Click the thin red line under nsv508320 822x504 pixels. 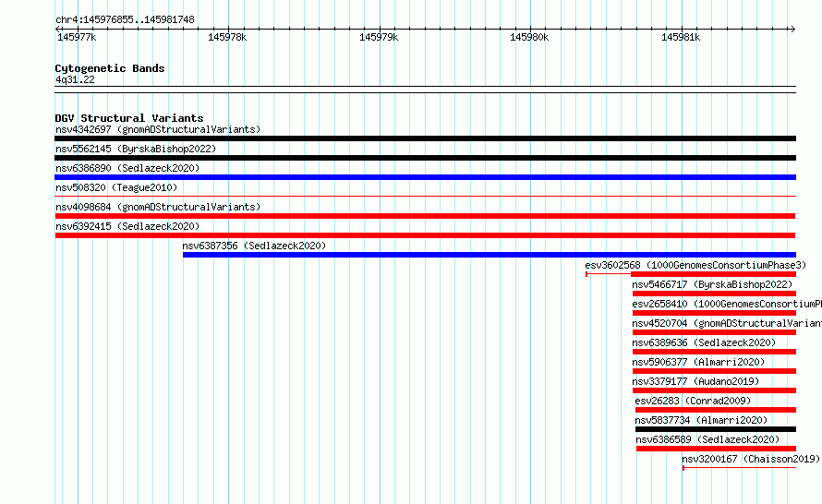coord(425,197)
